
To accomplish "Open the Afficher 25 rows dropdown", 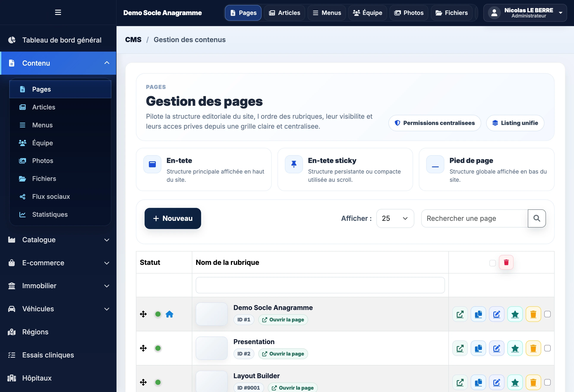I will pos(395,218).
